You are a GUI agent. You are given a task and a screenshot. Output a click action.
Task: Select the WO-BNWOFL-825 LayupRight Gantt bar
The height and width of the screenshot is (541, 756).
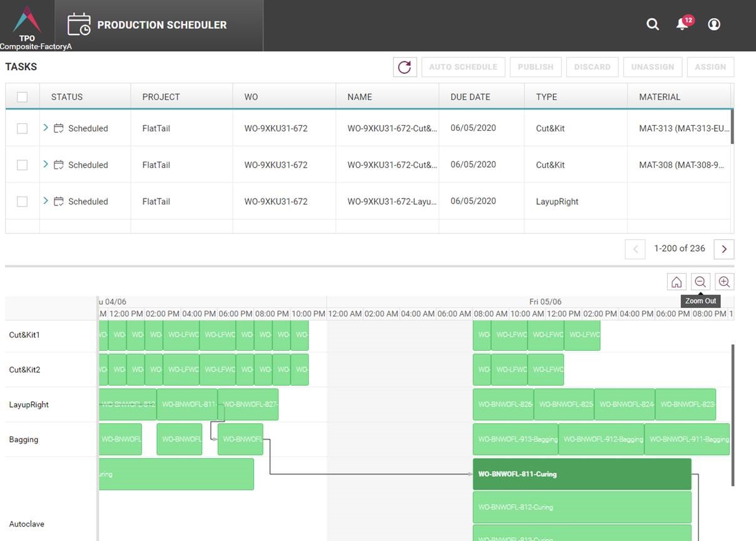click(x=564, y=404)
